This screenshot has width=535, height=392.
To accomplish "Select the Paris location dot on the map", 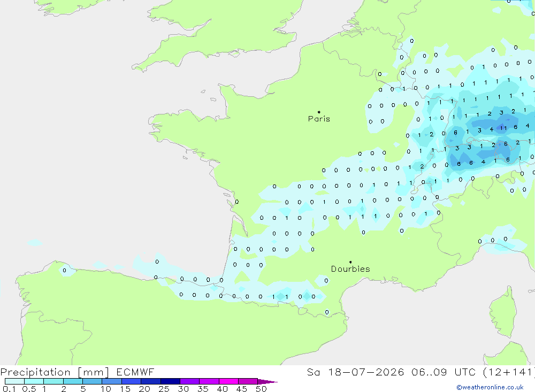I will tap(319, 112).
